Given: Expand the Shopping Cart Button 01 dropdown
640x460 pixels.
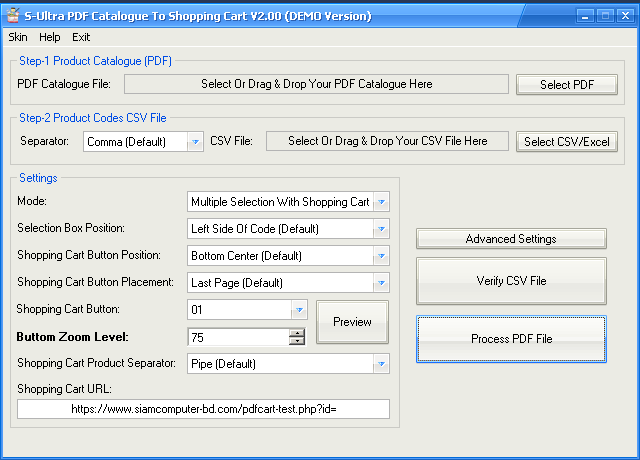Looking at the screenshot, I should tap(247, 310).
